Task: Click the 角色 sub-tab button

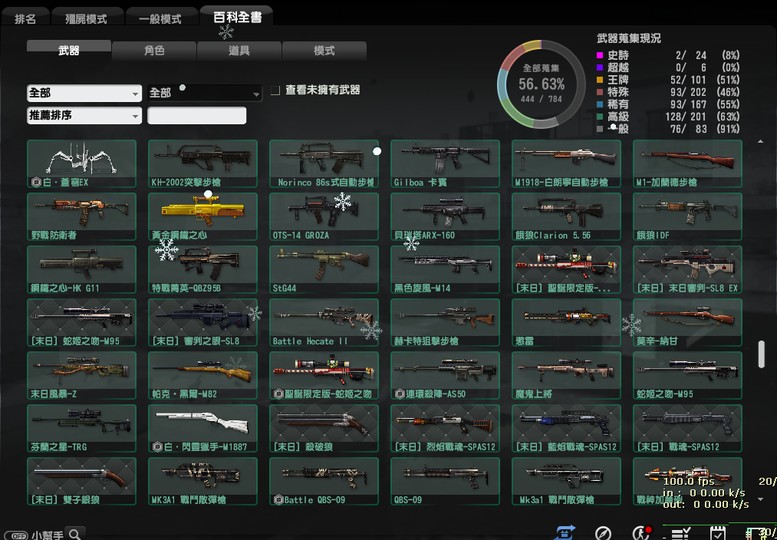Action: point(153,50)
